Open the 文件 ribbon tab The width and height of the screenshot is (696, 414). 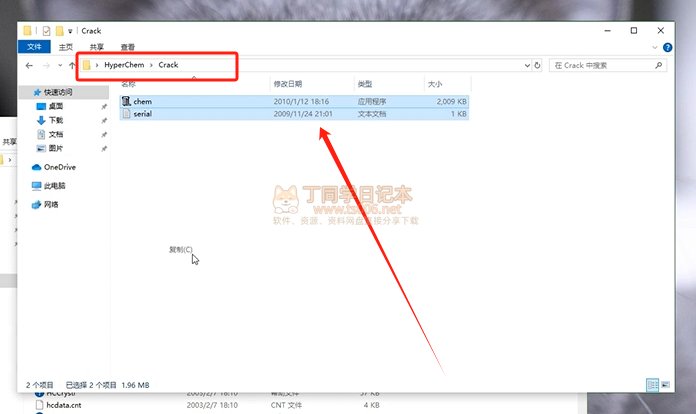coord(34,47)
